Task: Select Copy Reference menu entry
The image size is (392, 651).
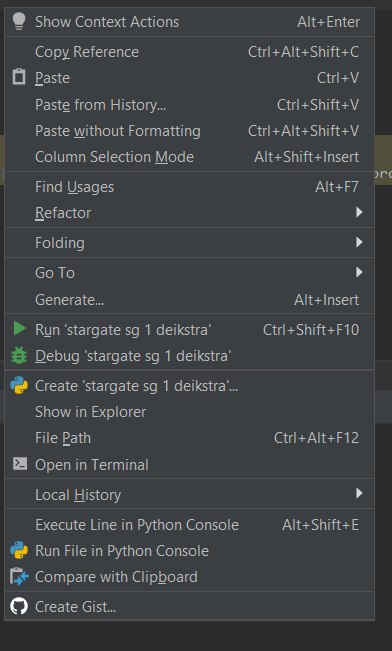Action: tap(189, 52)
